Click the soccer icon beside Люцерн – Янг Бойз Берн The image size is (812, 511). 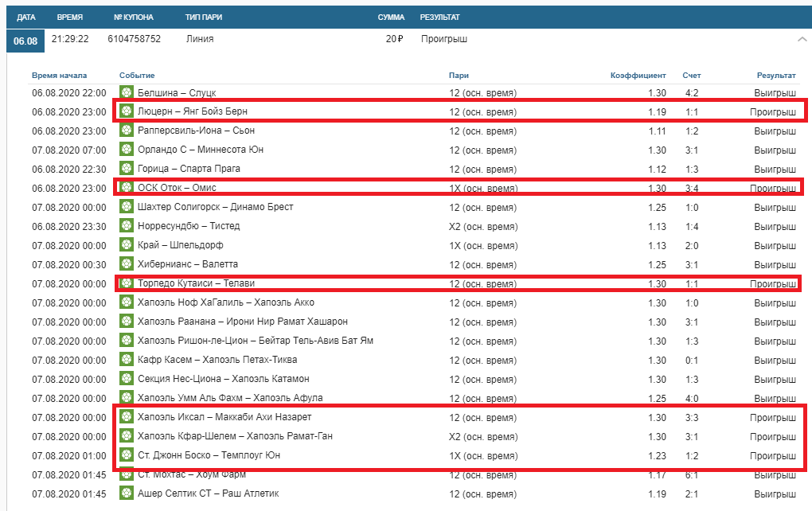tap(127, 111)
